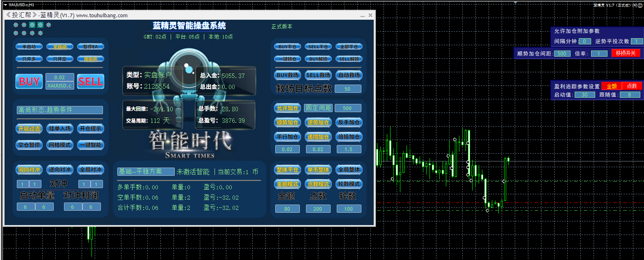The image size is (644, 260).
Task: Click the fourth gear icon in top row
Action: pos(40,25)
